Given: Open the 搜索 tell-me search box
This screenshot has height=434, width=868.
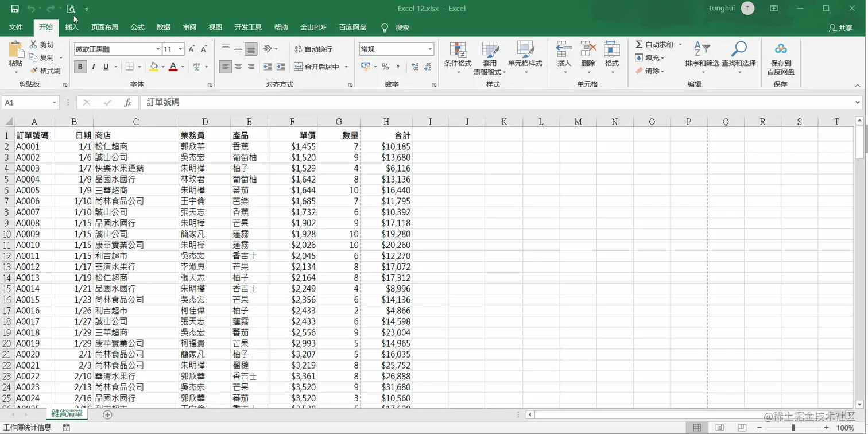Looking at the screenshot, I should (x=395, y=28).
